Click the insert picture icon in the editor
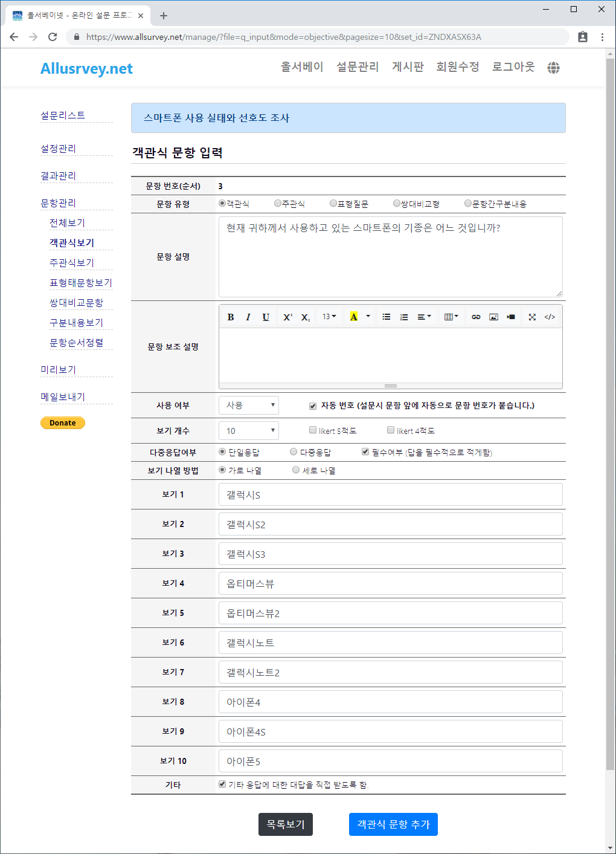 (493, 317)
